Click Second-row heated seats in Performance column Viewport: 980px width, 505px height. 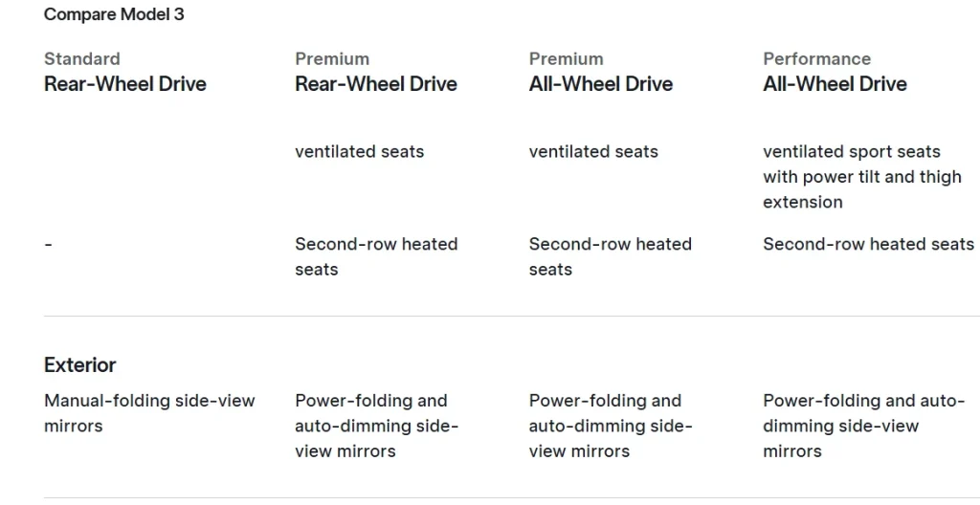click(868, 244)
